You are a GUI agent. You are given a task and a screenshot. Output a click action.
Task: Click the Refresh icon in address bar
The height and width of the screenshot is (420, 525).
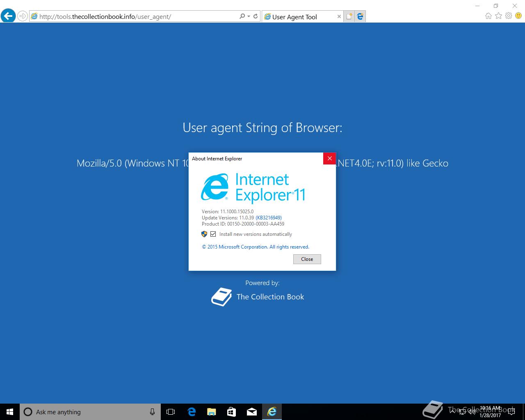pos(255,16)
